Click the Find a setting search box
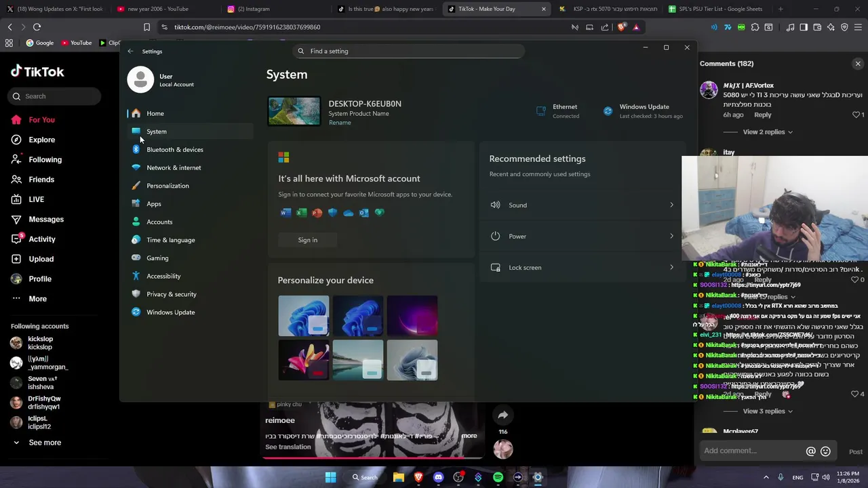 pyautogui.click(x=409, y=51)
